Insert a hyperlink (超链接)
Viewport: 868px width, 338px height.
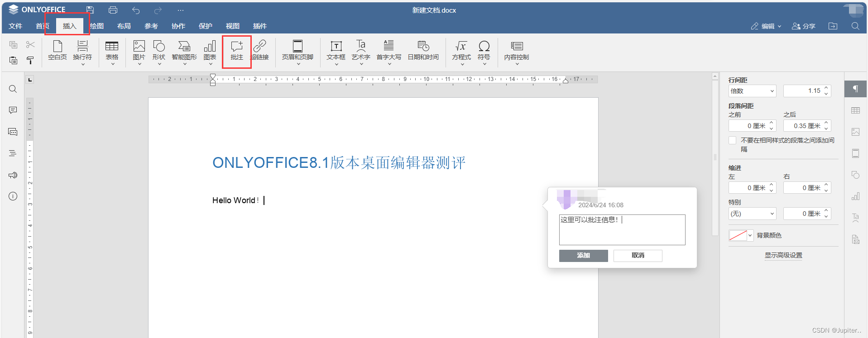click(259, 50)
